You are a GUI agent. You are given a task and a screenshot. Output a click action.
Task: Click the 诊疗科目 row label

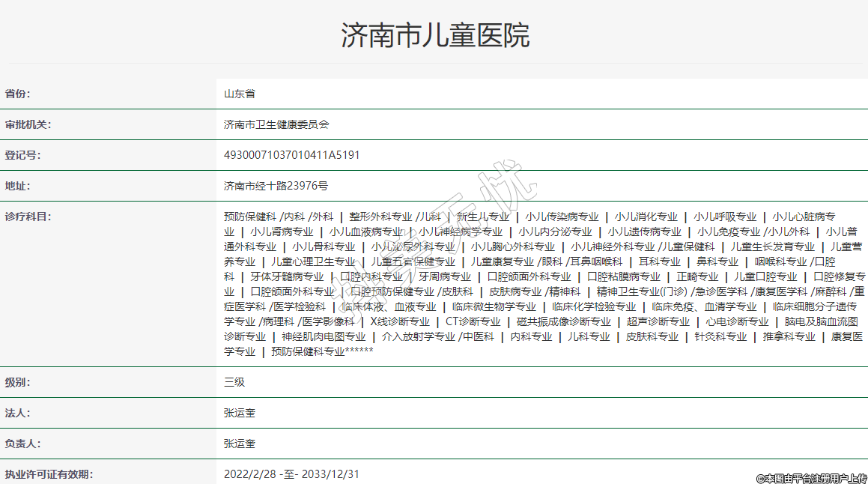(x=28, y=217)
